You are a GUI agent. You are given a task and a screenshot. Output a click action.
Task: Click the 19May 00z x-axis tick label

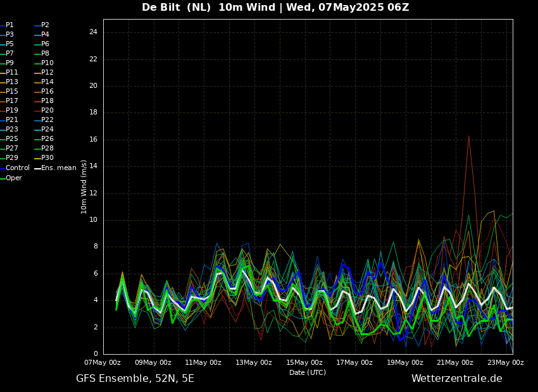[x=405, y=363]
